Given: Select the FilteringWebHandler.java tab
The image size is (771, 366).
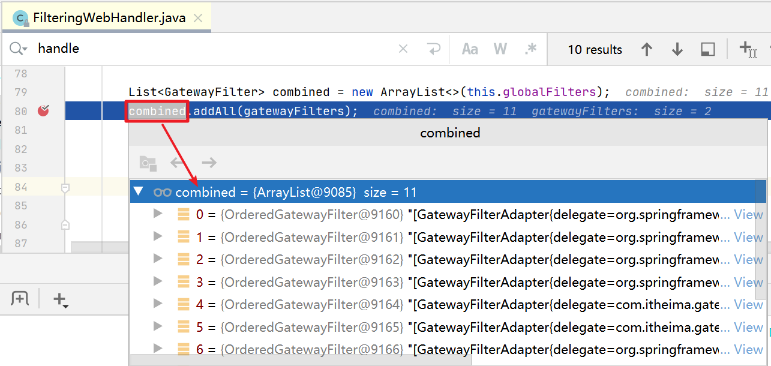Looking at the screenshot, I should (101, 19).
